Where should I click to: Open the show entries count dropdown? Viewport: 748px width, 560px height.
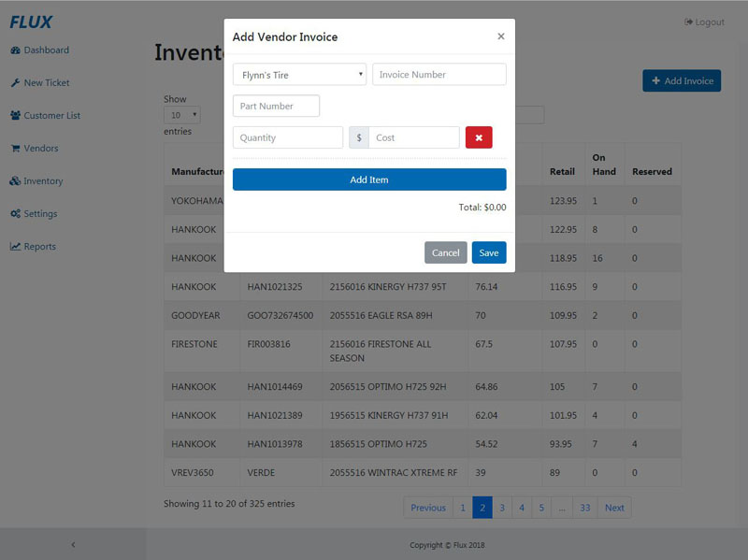(x=182, y=115)
